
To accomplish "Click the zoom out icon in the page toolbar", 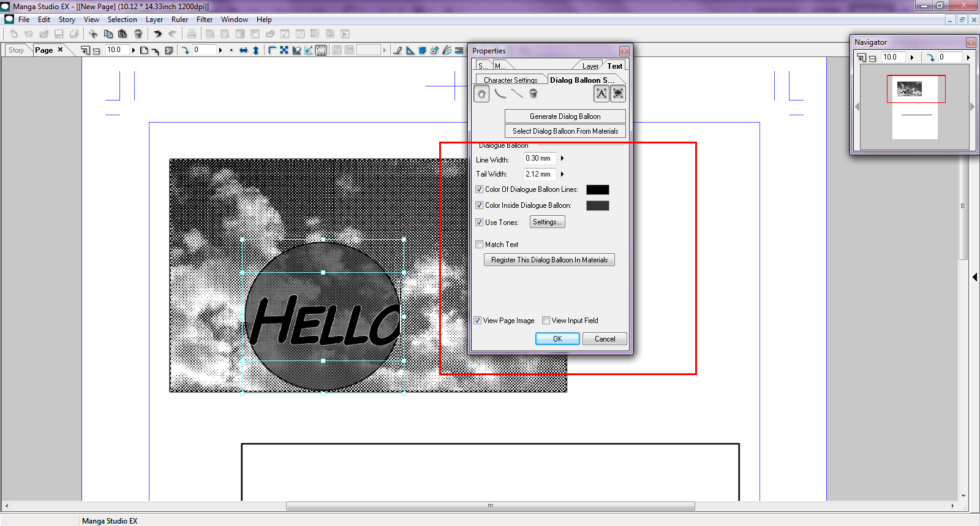I will click(x=96, y=51).
